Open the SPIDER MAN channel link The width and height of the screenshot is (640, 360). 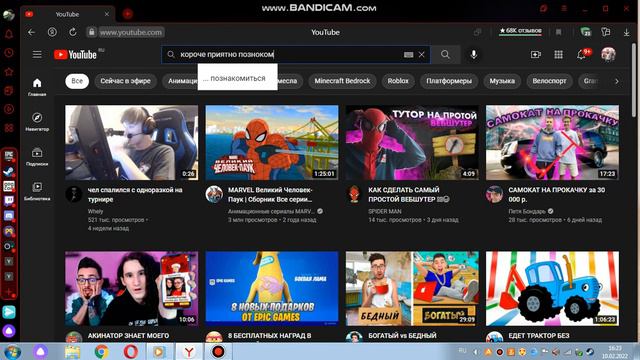pos(384,211)
